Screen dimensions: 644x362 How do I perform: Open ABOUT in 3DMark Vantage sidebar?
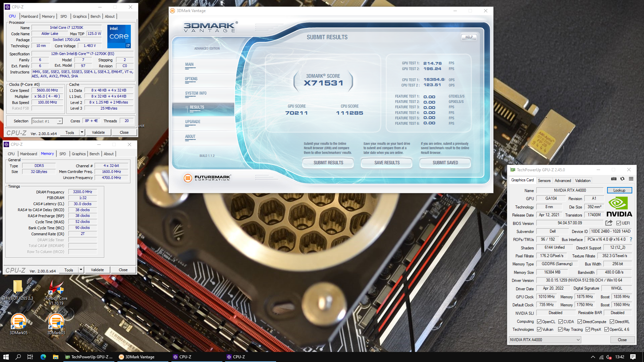(x=203, y=138)
